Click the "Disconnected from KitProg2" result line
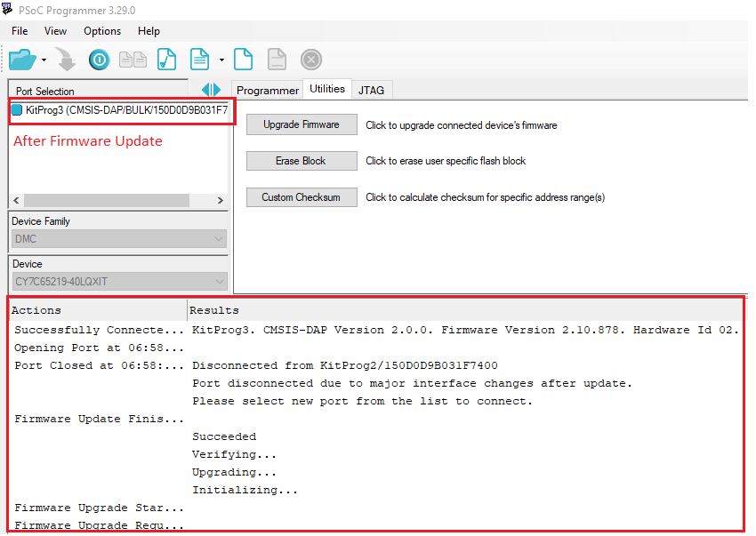Viewport: 756px width, 536px height. click(345, 366)
